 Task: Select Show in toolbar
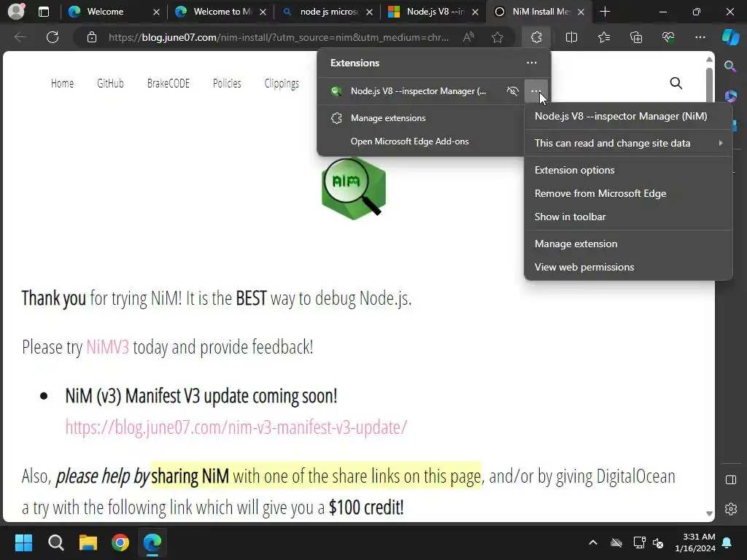click(628, 217)
